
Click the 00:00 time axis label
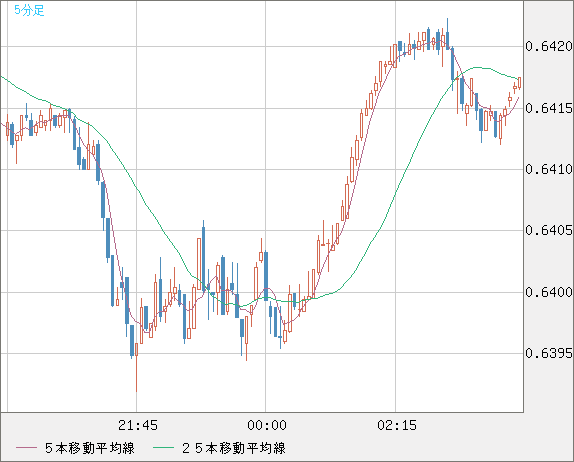pos(267,425)
